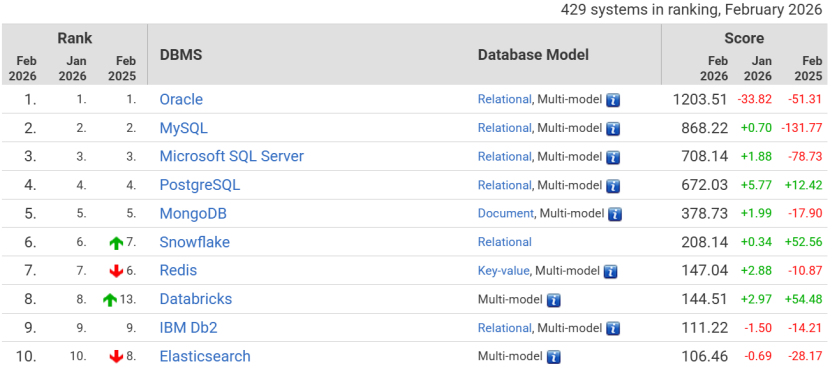Click the Database Model column header

pos(533,54)
